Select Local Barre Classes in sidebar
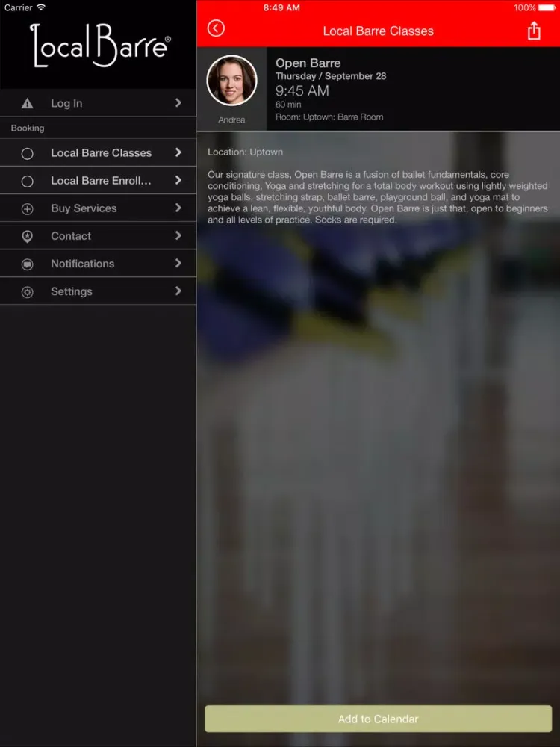 98,152
